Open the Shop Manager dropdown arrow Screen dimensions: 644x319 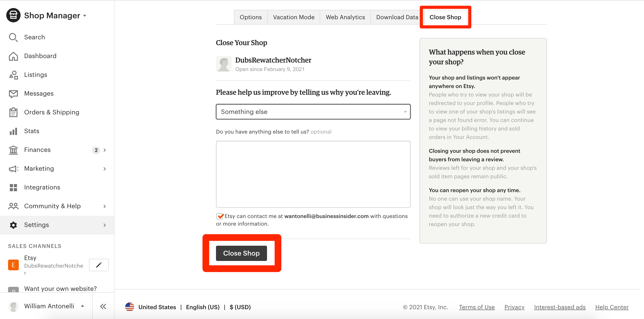(85, 15)
